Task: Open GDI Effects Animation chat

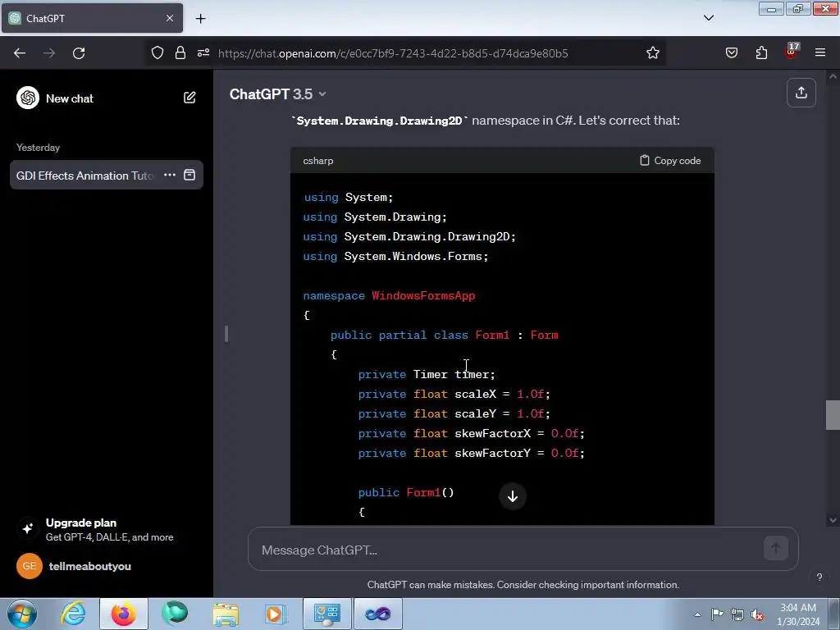Action: (x=85, y=176)
